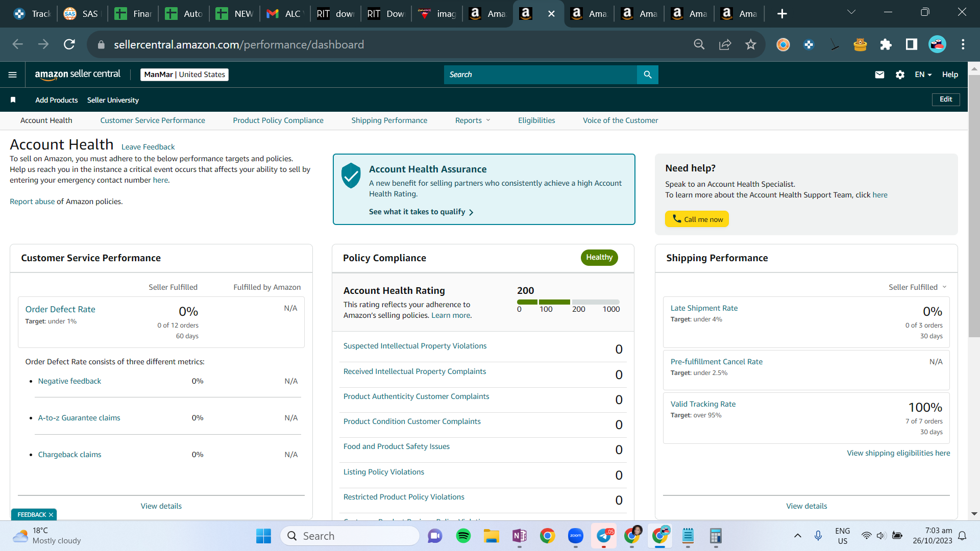
Task: Open the Product Policy Compliance tab
Action: (x=278, y=120)
